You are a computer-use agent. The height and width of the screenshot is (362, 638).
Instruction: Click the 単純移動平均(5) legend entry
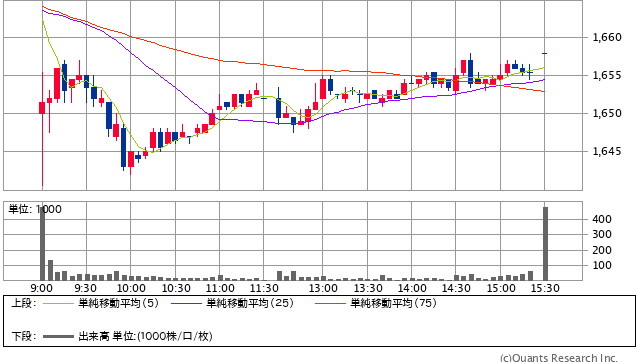click(118, 303)
